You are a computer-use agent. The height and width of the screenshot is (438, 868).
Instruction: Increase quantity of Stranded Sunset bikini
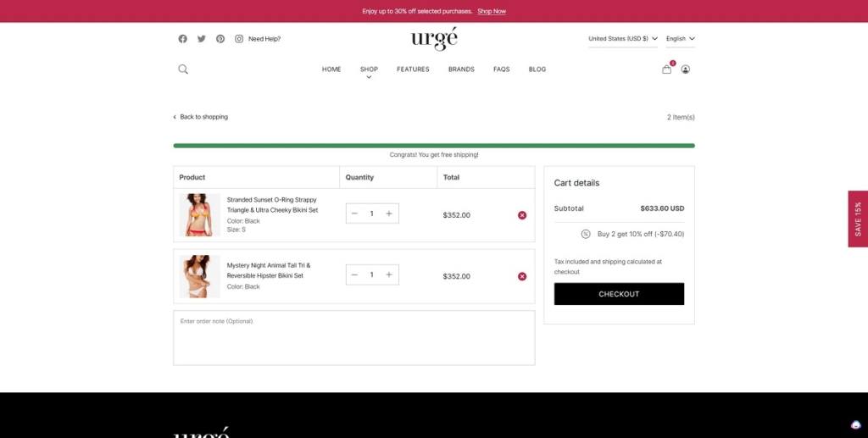tap(389, 213)
